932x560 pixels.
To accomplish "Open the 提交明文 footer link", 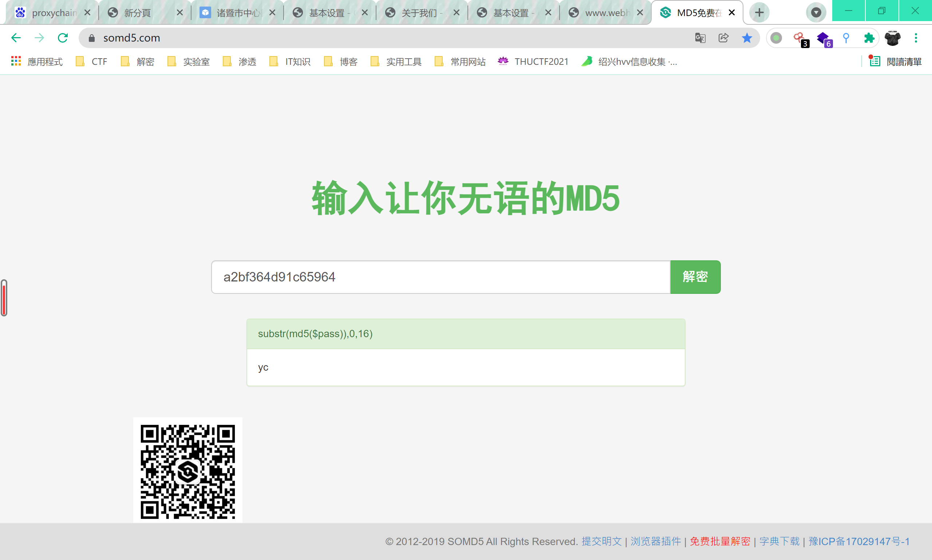I will click(x=601, y=541).
